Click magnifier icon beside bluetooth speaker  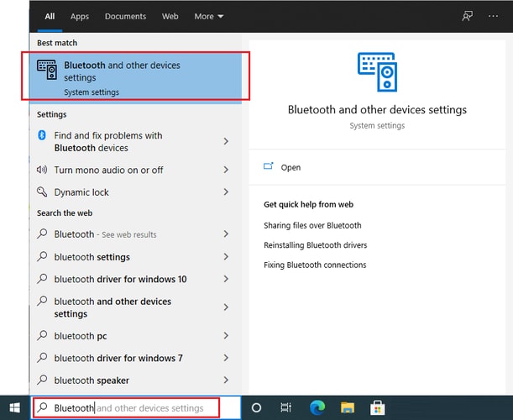[x=42, y=380]
